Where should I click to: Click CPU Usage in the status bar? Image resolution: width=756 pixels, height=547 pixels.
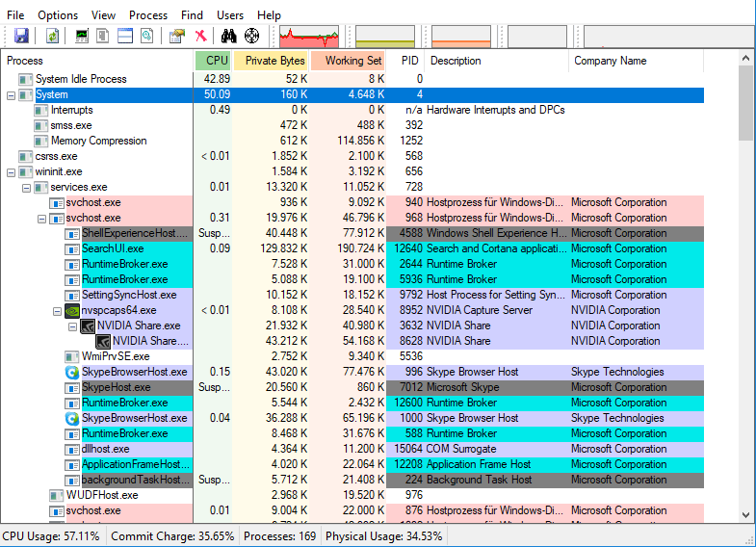[51, 536]
